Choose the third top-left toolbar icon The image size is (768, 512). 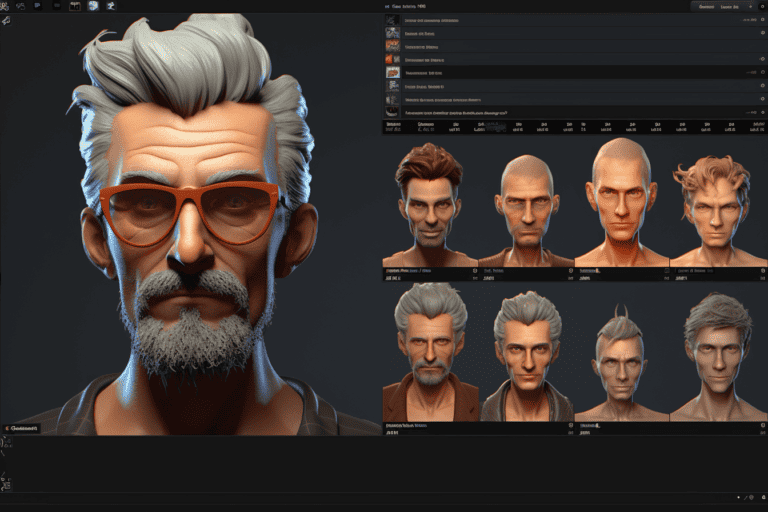click(x=38, y=6)
